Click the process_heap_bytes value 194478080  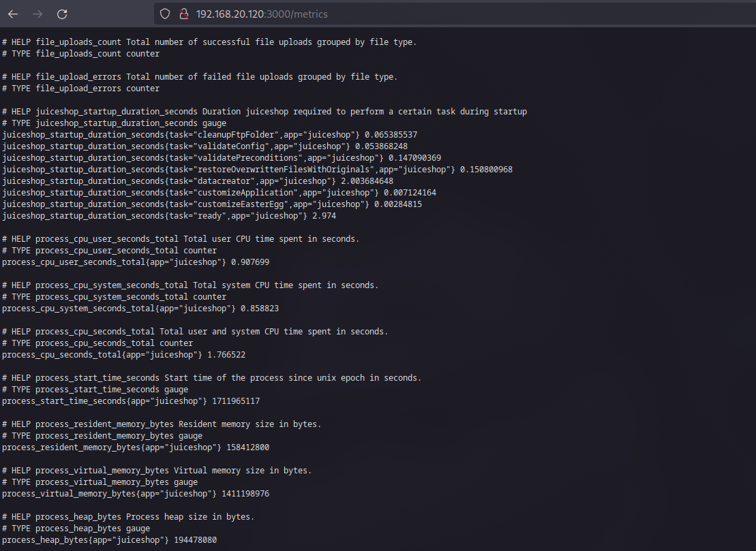tap(195, 540)
